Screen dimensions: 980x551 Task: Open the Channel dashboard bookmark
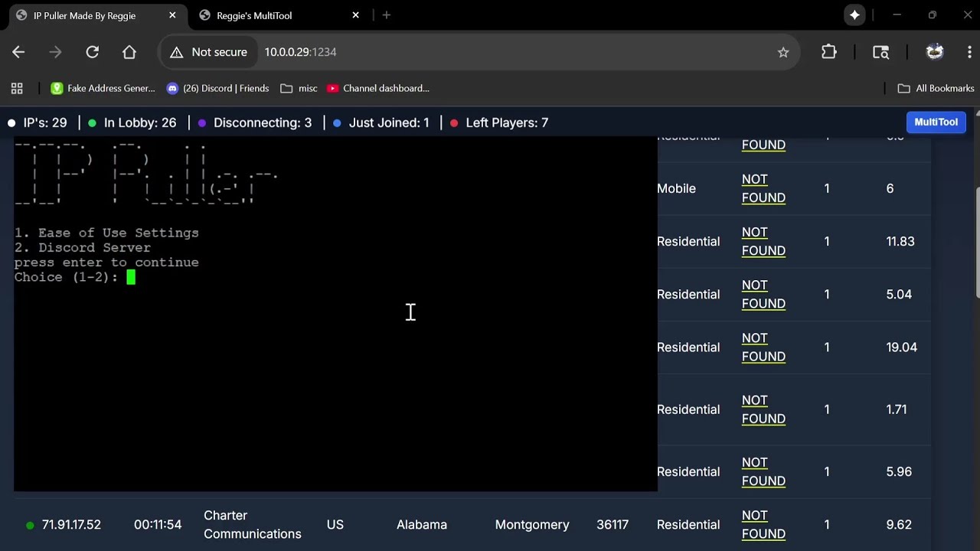pos(378,88)
